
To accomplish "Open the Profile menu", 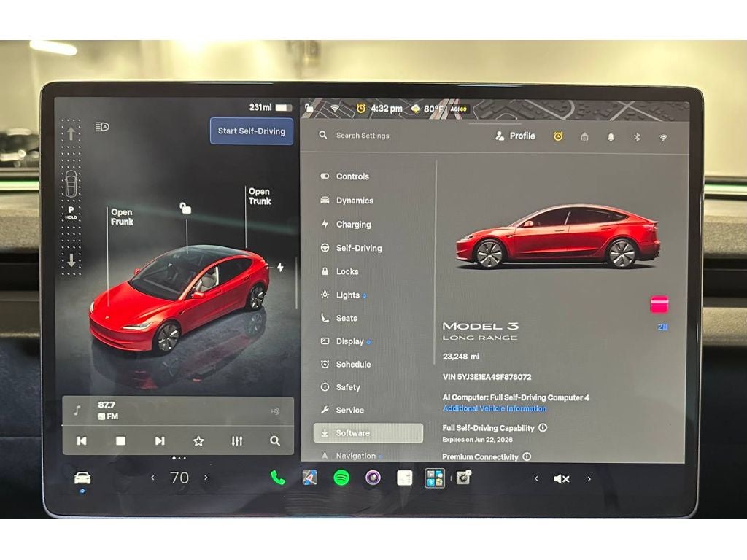I will 515,136.
